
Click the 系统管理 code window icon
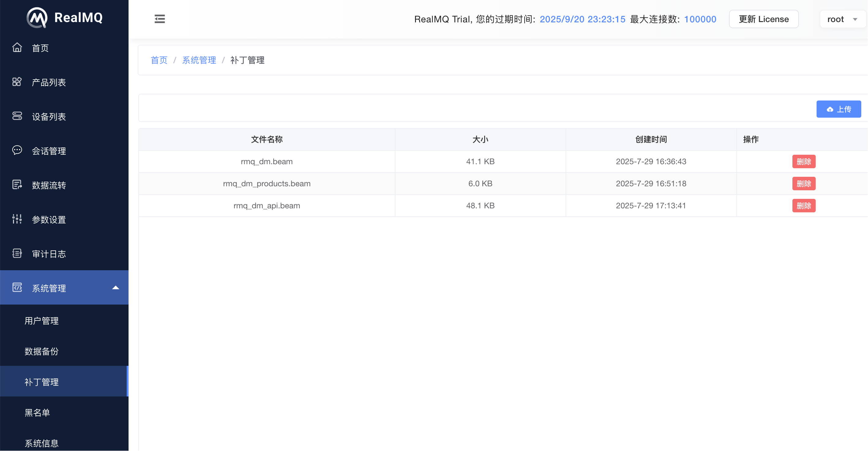(x=17, y=288)
